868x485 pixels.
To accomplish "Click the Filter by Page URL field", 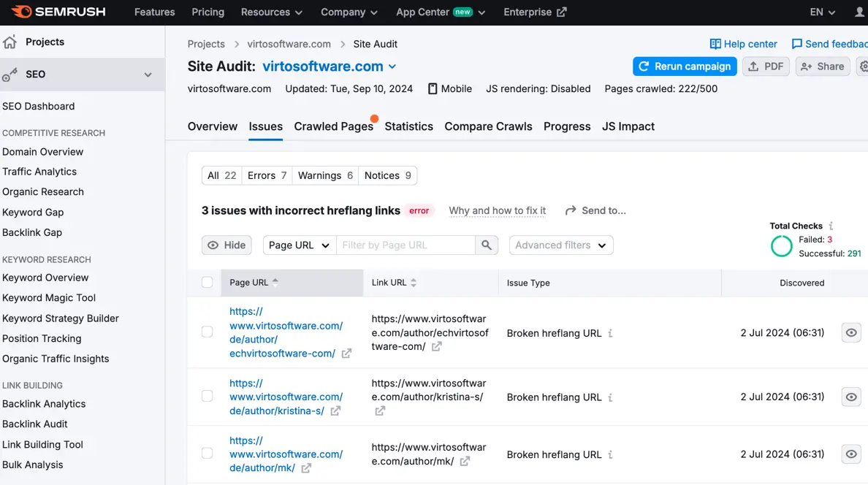I will tap(406, 245).
